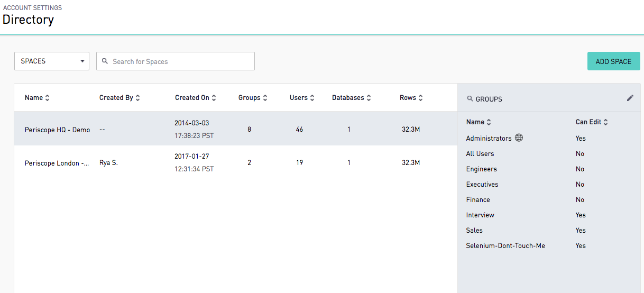Open the SPACES dropdown selector

52,61
